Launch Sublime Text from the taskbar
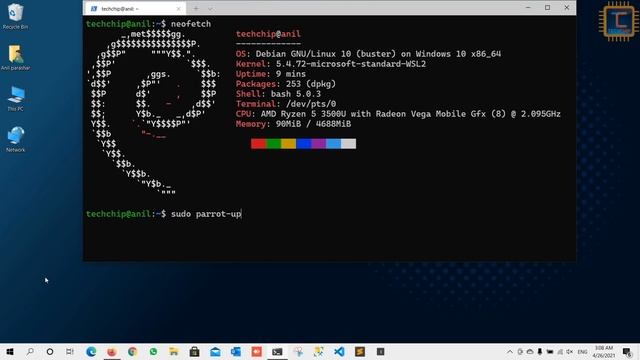Viewport: 640px width, 360px height. [360, 351]
